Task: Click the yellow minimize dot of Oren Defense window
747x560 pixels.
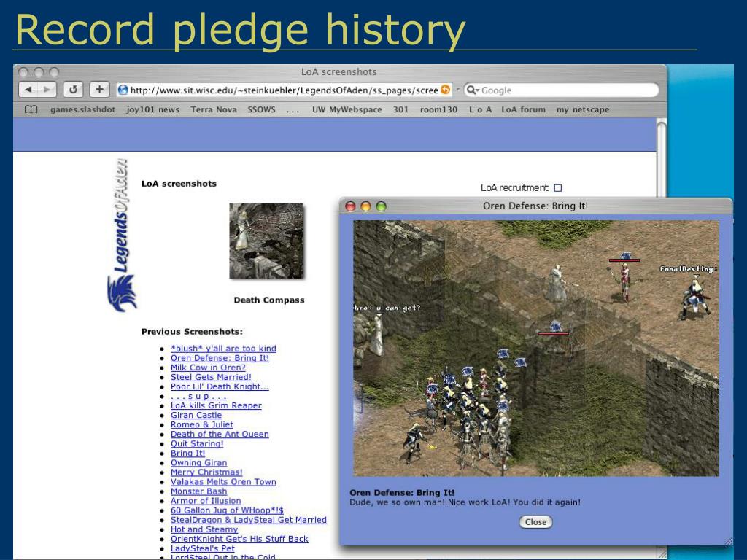Action: coord(366,206)
